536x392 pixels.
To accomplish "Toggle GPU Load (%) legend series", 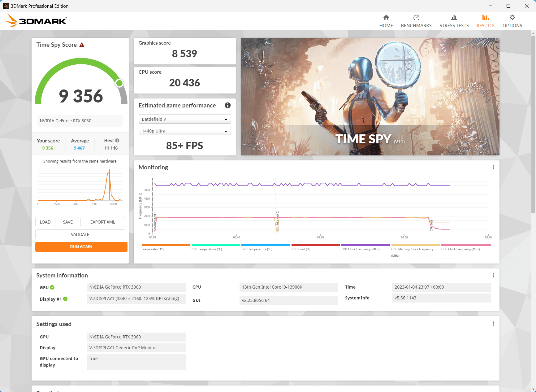I will click(x=315, y=247).
